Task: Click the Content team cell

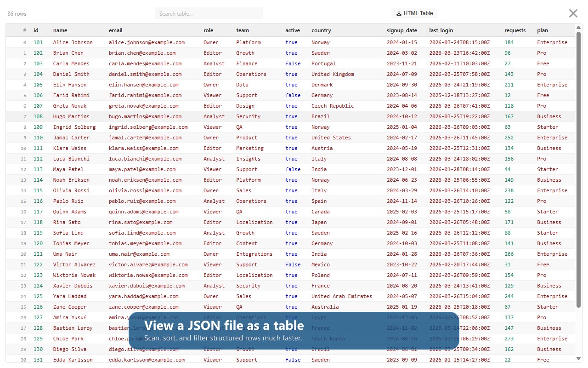Action: pyautogui.click(x=247, y=243)
